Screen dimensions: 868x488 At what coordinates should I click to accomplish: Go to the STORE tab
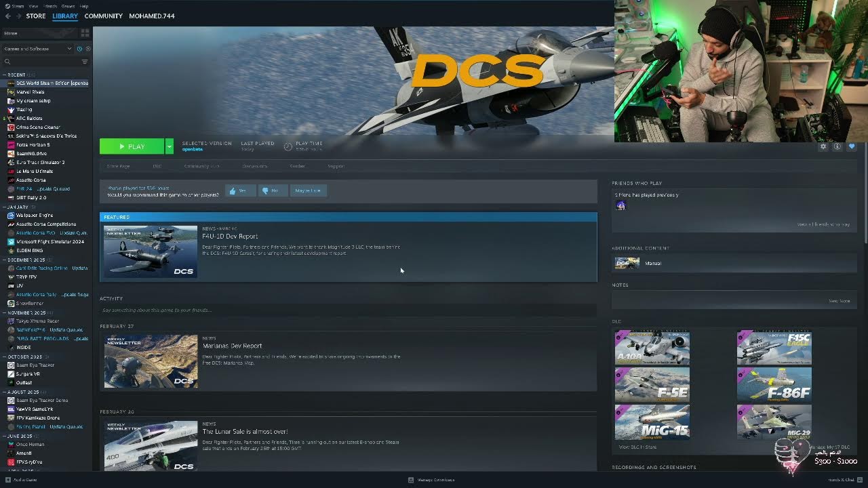36,16
